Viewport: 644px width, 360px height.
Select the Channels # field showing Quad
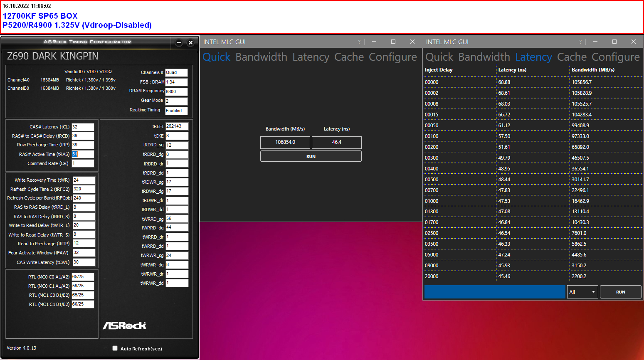tap(176, 72)
